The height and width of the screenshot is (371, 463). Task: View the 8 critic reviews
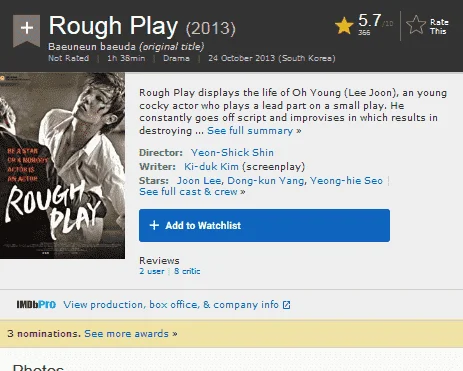pyautogui.click(x=187, y=271)
